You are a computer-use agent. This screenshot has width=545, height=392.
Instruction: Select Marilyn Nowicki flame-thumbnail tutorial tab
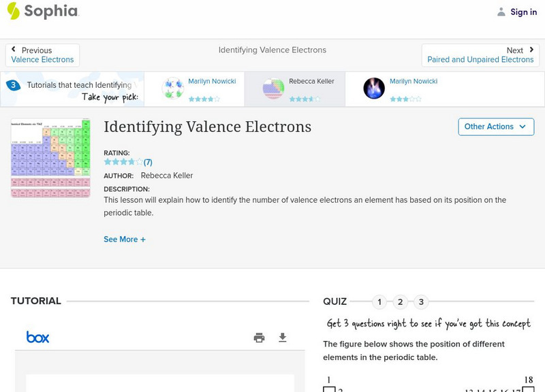point(396,89)
